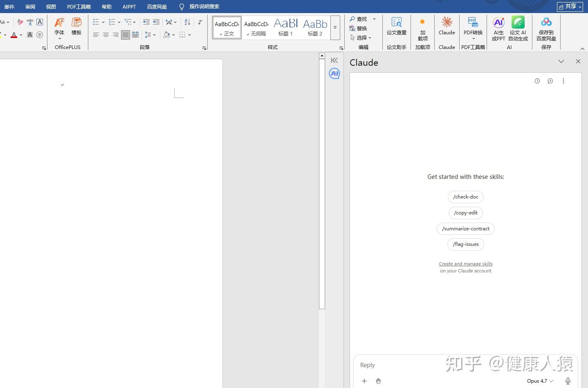Open the AIPPT ribbon tab
The height and width of the screenshot is (388, 588).
(x=129, y=7)
